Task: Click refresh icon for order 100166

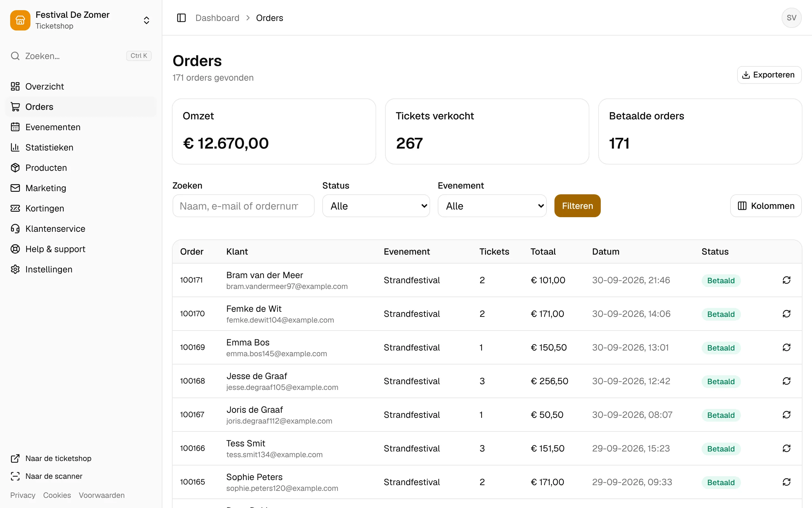Action: tap(787, 448)
